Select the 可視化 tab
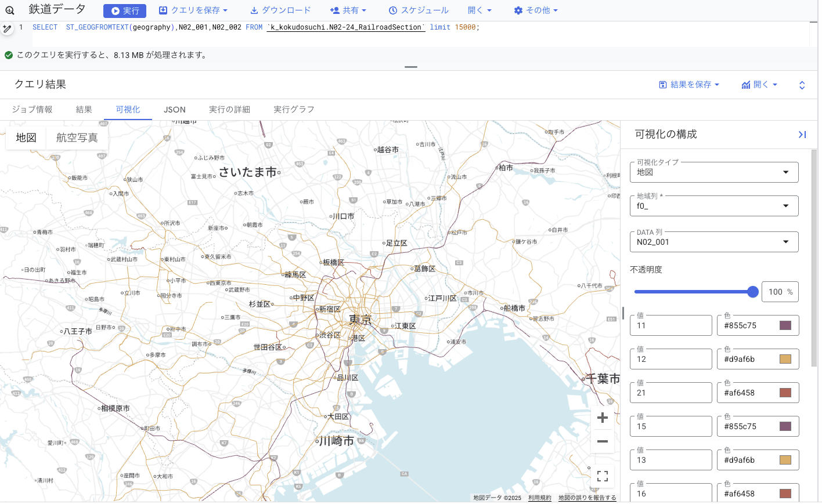 pyautogui.click(x=128, y=110)
